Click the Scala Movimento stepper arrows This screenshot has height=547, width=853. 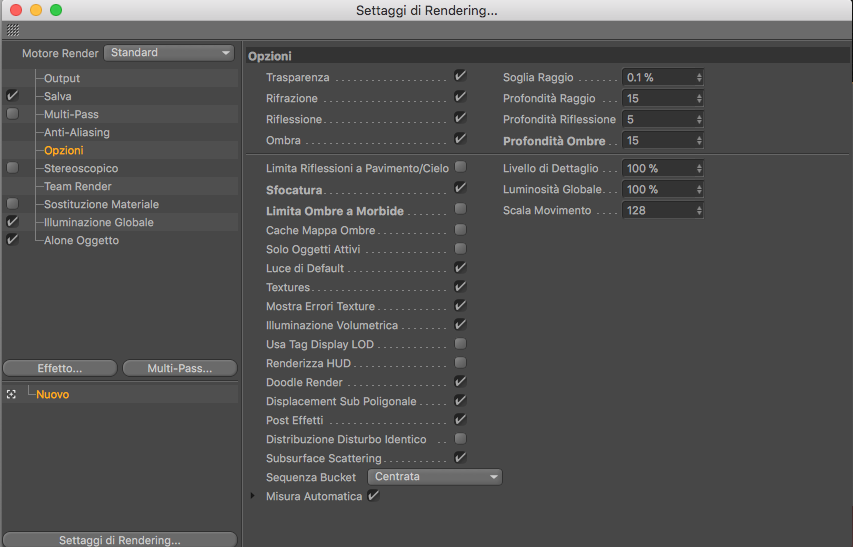[699, 210]
